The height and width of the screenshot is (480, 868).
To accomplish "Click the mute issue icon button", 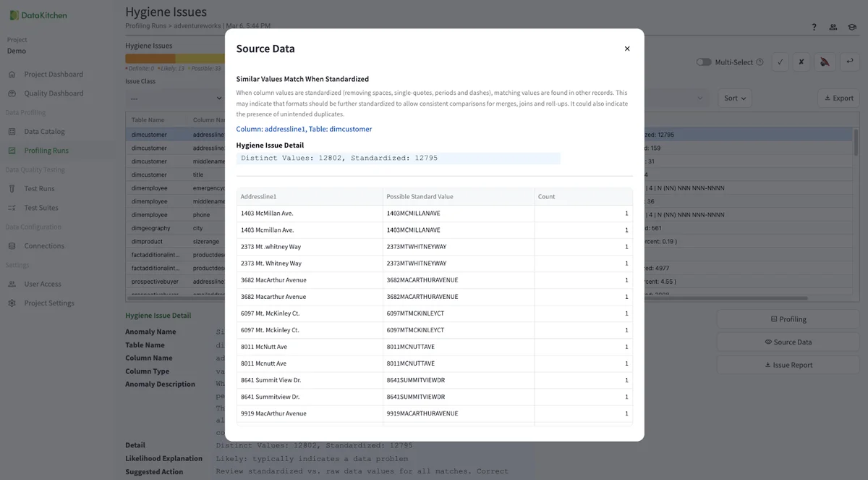I will pyautogui.click(x=824, y=62).
